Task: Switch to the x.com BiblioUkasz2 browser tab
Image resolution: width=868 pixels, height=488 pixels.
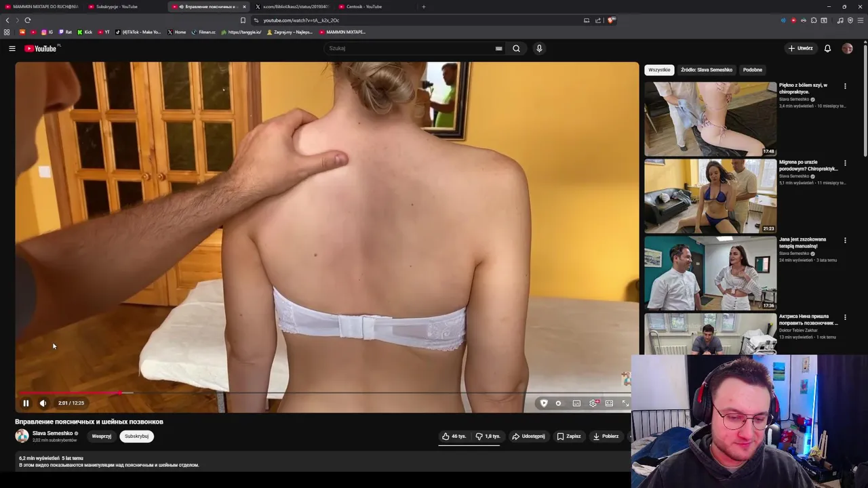Action: pyautogui.click(x=292, y=7)
